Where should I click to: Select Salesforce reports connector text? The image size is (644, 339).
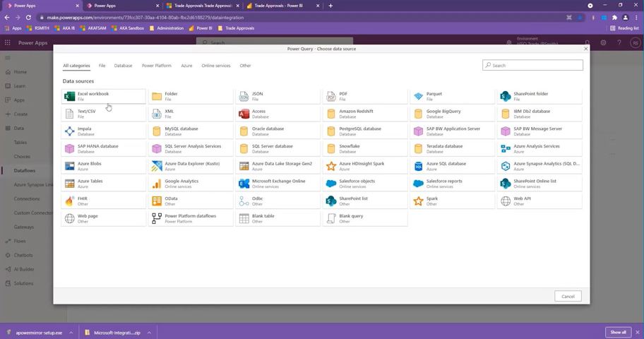pyautogui.click(x=444, y=181)
